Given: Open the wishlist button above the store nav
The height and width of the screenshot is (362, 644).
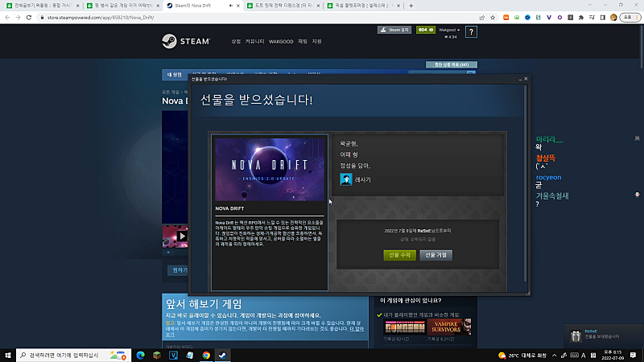Looking at the screenshot, I should click(x=452, y=64).
